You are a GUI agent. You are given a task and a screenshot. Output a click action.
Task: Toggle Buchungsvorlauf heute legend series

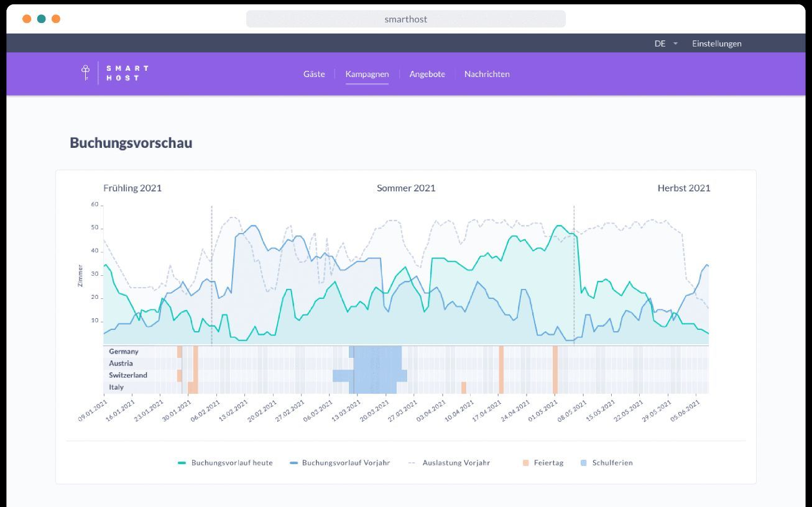pyautogui.click(x=225, y=462)
